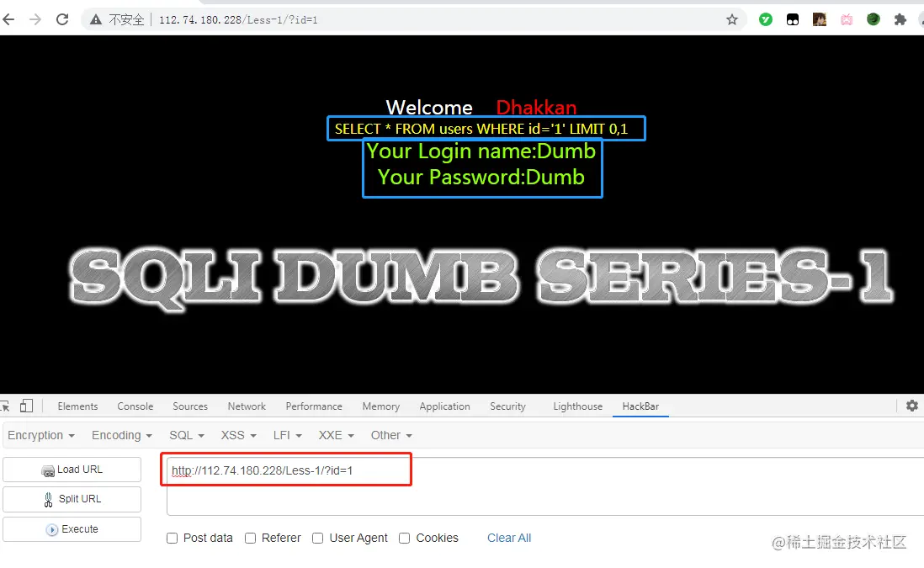Open DevTools settings gear
Screen dimensions: 924x568
pos(912,406)
